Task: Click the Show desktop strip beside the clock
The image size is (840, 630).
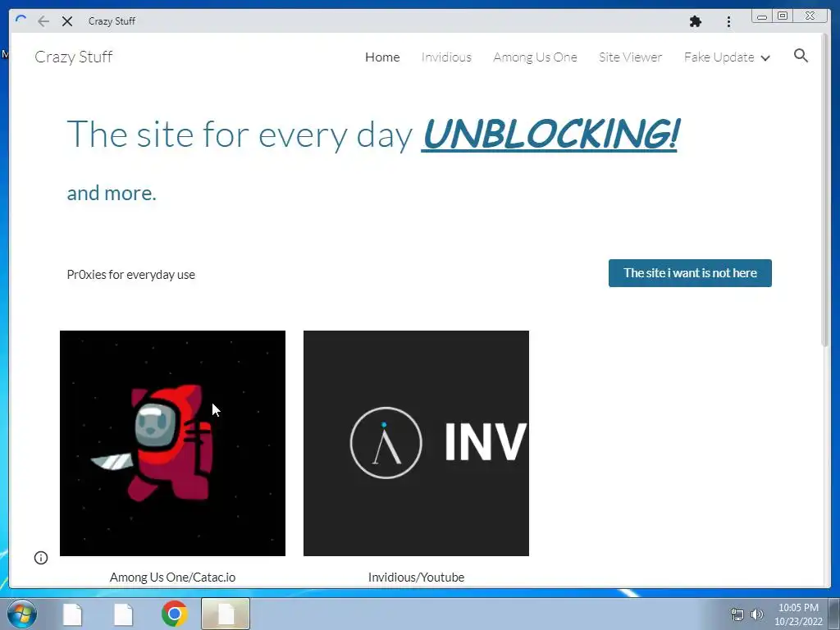Action: click(x=834, y=614)
